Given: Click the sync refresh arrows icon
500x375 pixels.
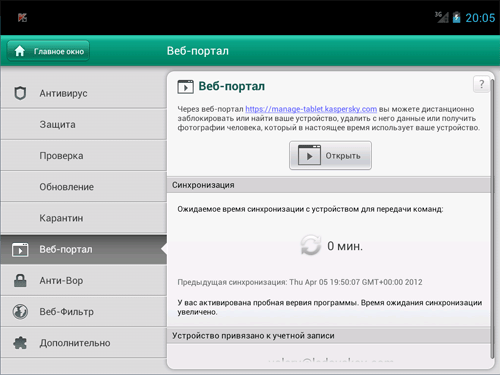Looking at the screenshot, I should pos(311,245).
